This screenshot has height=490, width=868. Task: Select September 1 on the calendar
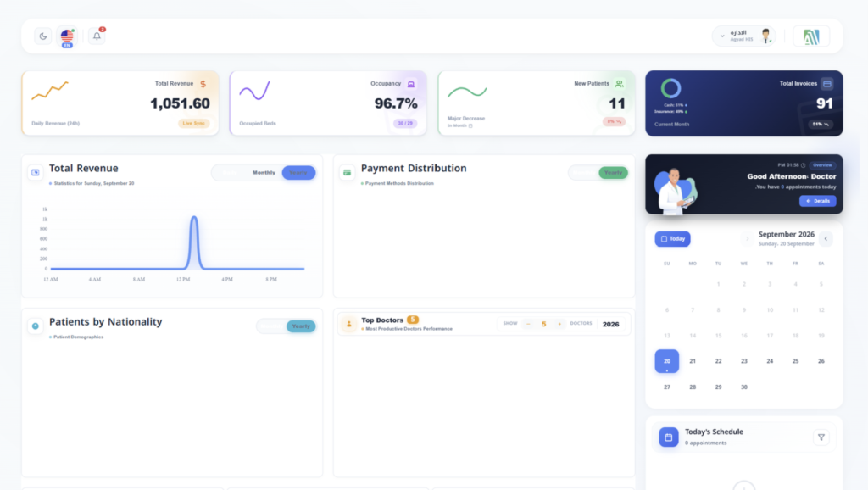718,284
